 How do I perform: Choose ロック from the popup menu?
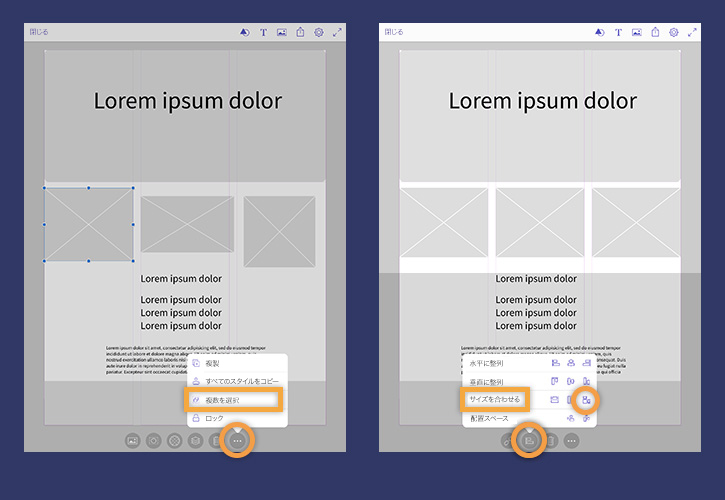237,418
